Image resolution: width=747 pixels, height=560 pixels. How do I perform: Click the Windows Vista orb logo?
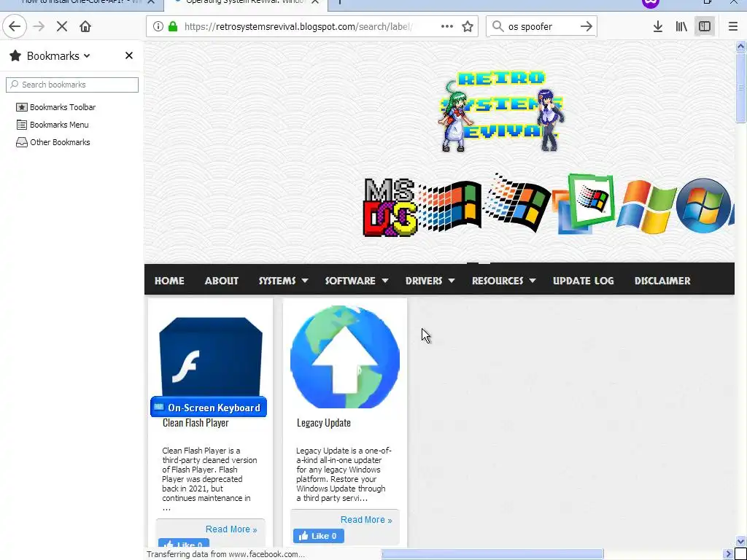click(703, 206)
